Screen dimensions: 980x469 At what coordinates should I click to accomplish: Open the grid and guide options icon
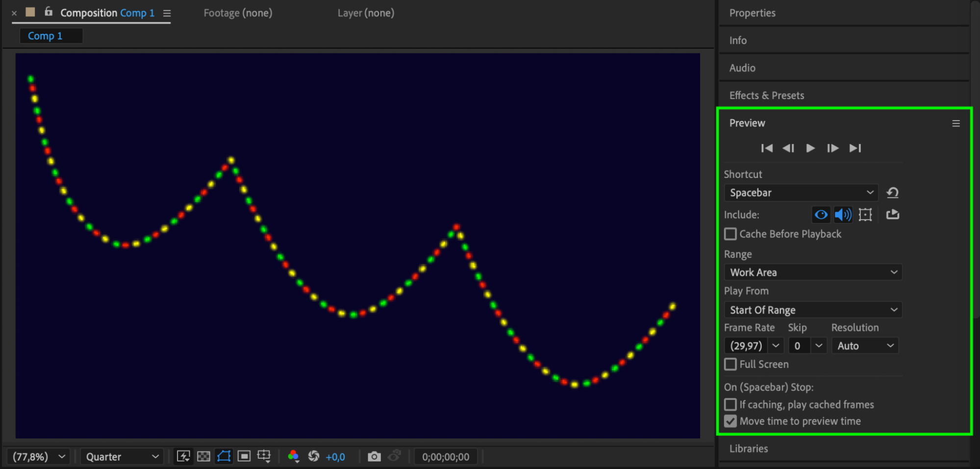(x=264, y=457)
